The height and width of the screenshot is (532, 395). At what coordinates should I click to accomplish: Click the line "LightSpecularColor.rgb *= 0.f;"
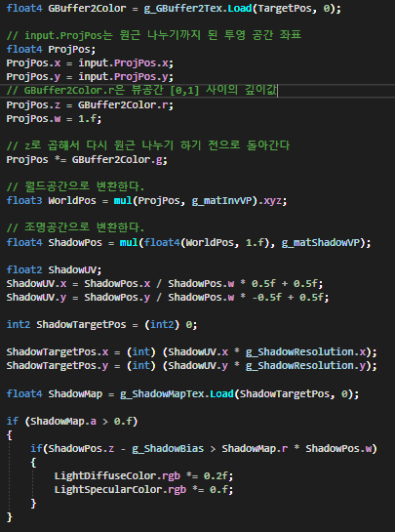[x=143, y=490]
